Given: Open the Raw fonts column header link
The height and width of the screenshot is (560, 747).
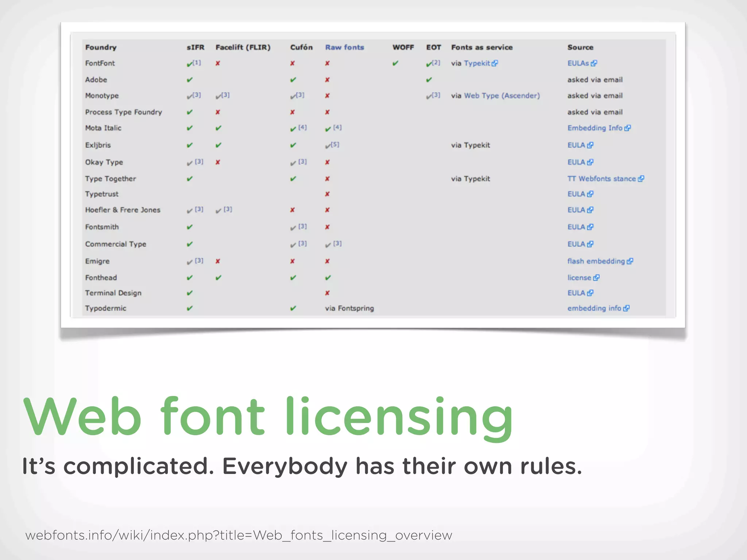Looking at the screenshot, I should click(344, 47).
